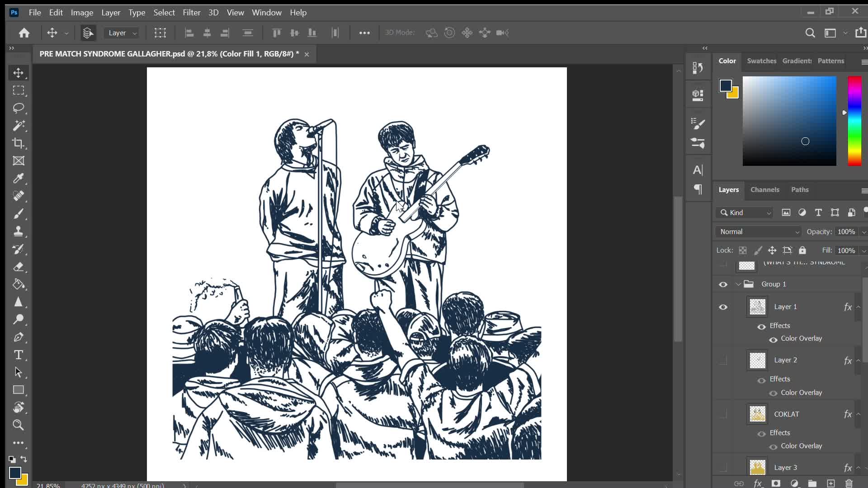Hide Layer 1 visibility eye

click(x=723, y=307)
